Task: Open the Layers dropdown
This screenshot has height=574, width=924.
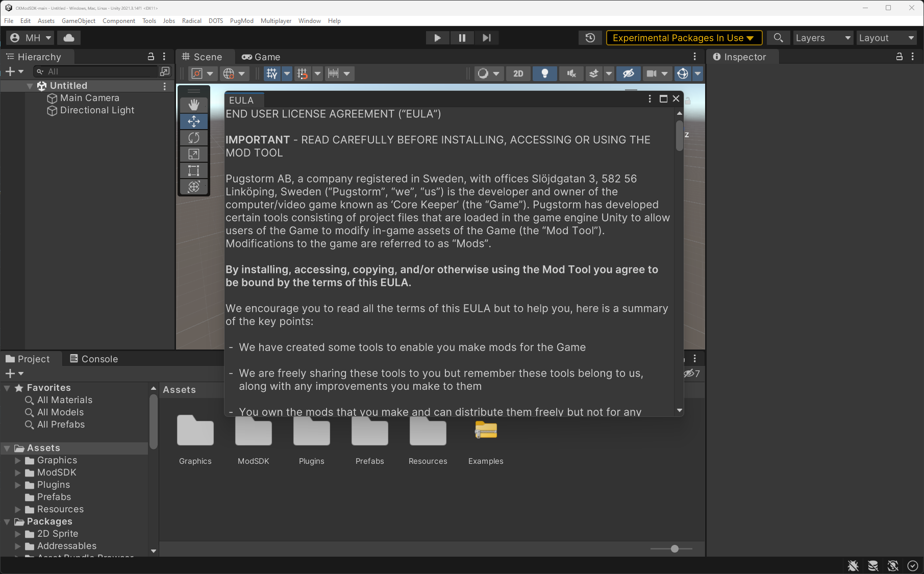Action: click(x=822, y=38)
